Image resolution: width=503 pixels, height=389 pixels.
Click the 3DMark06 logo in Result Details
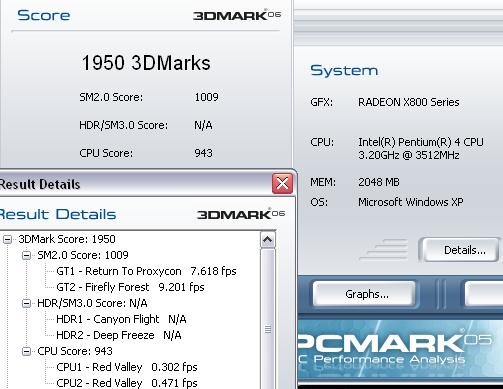tap(241, 214)
